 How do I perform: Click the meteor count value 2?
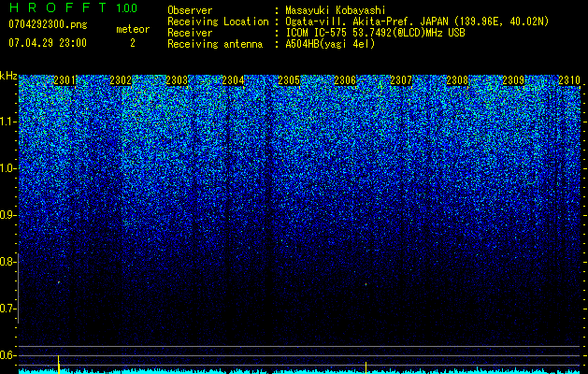pos(133,43)
